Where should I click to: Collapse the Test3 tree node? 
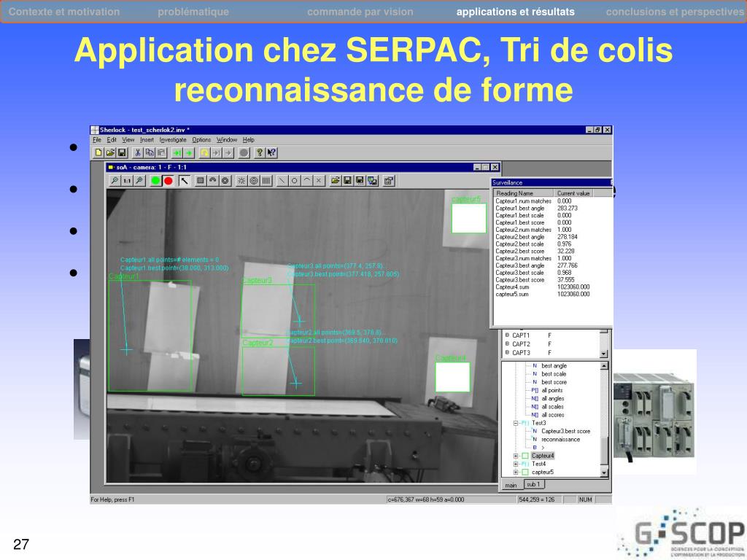tap(516, 423)
